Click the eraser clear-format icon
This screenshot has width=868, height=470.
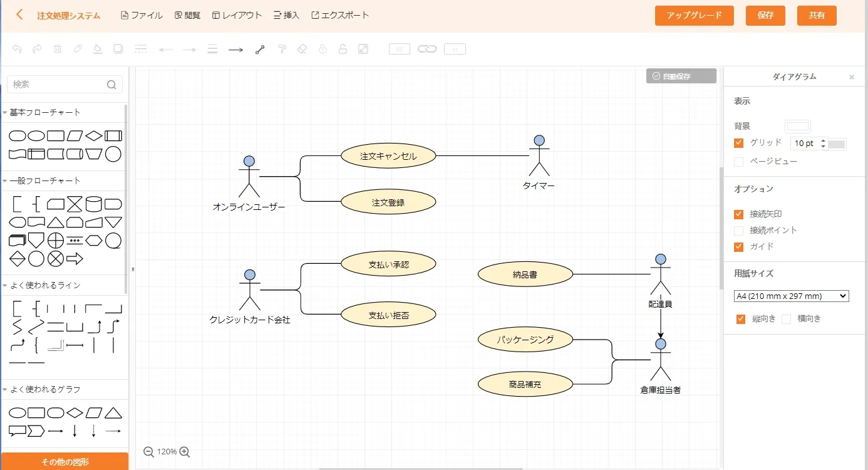(x=302, y=50)
